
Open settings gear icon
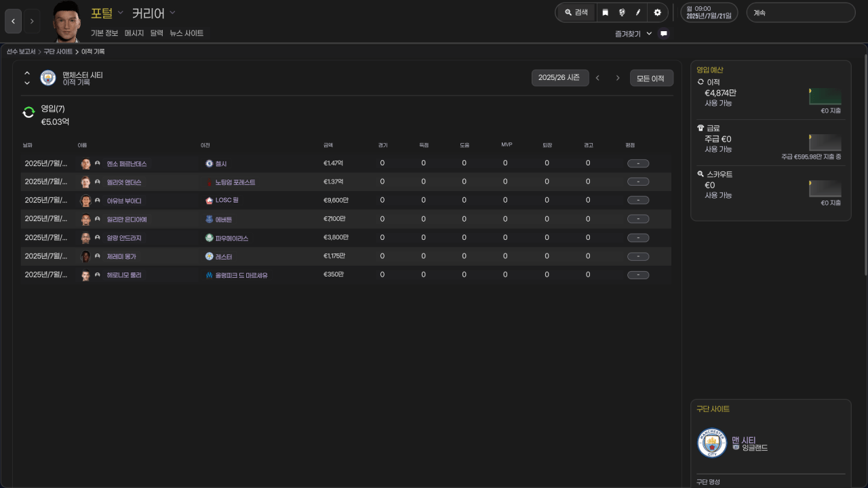657,12
